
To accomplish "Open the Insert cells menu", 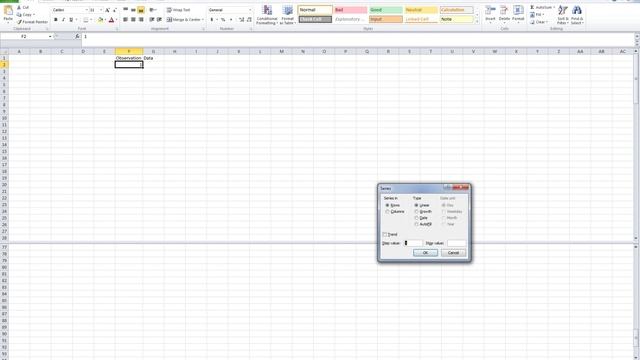I will [x=490, y=14].
